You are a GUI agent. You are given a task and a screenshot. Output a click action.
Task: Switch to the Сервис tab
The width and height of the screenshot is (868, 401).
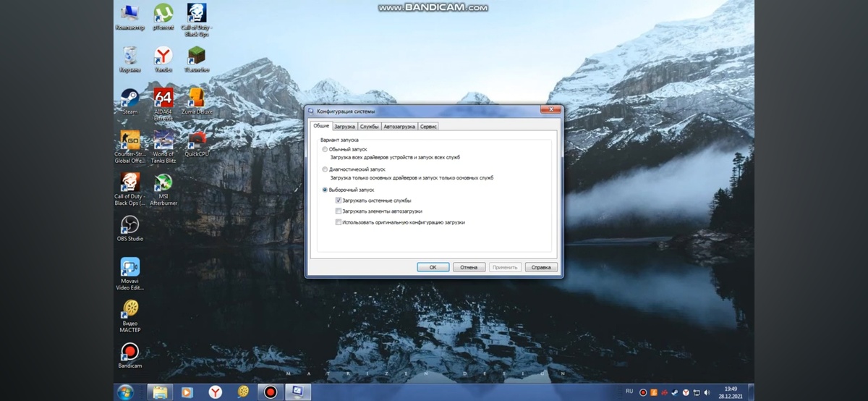[x=428, y=127]
